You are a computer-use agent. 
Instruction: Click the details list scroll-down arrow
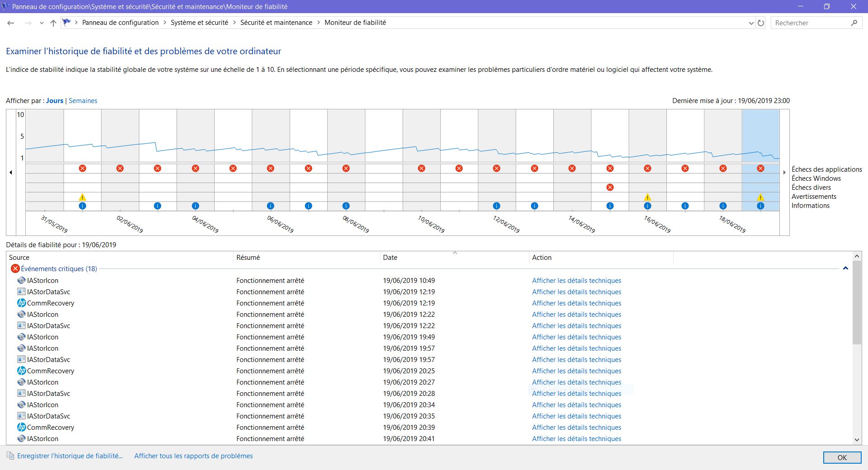[857, 439]
